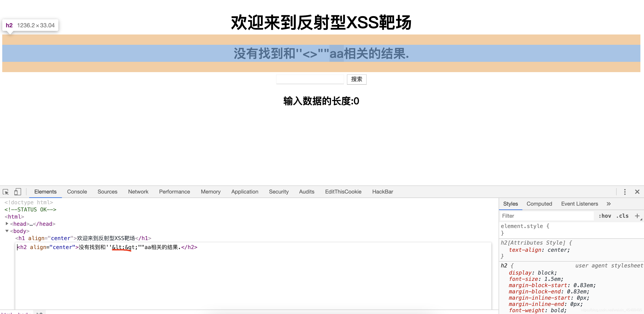Click the DevTools close button
The height and width of the screenshot is (314, 644).
(636, 191)
